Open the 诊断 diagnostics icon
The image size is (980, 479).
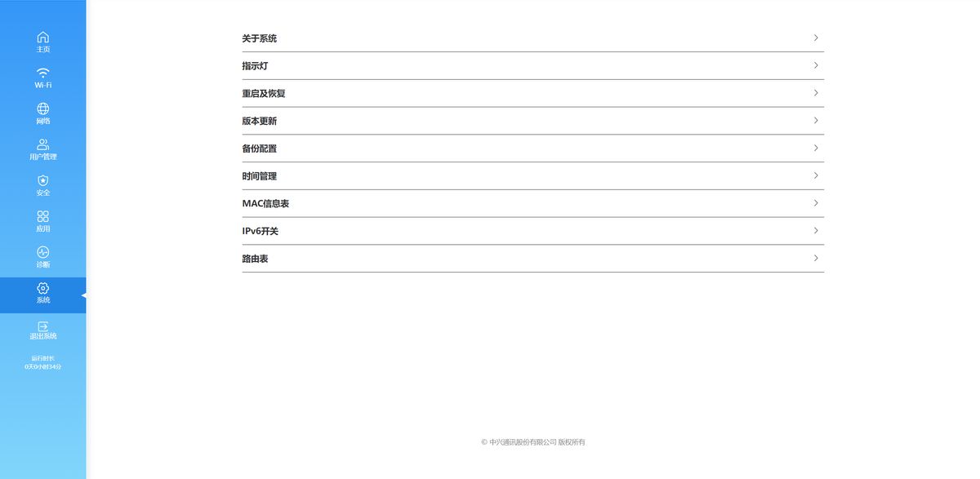click(43, 252)
